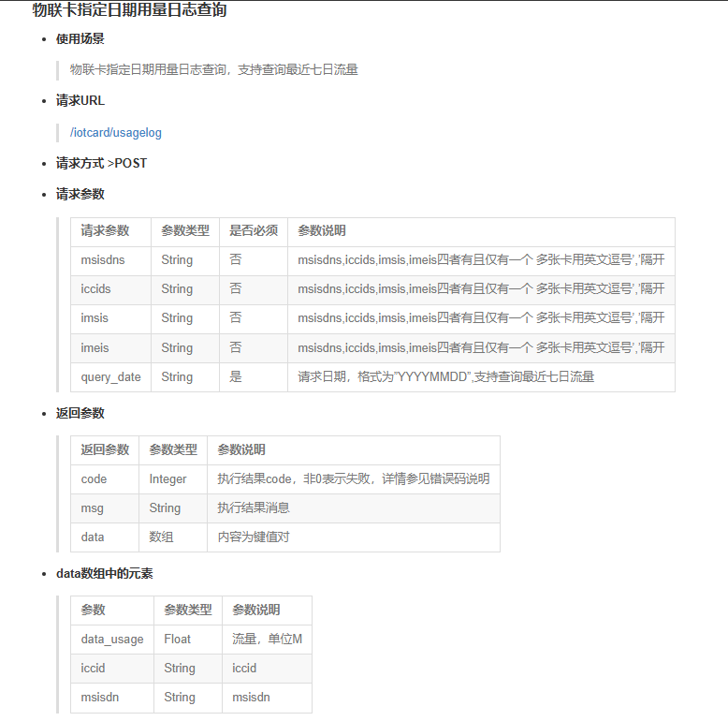Viewport: 728px width, 721px height.
Task: Select the query_date parameter name cell
Action: pos(110,377)
